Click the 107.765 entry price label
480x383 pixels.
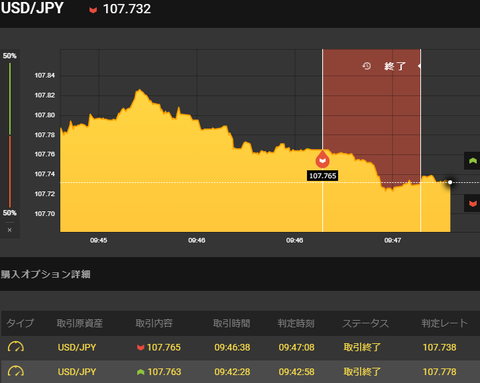coord(323,176)
